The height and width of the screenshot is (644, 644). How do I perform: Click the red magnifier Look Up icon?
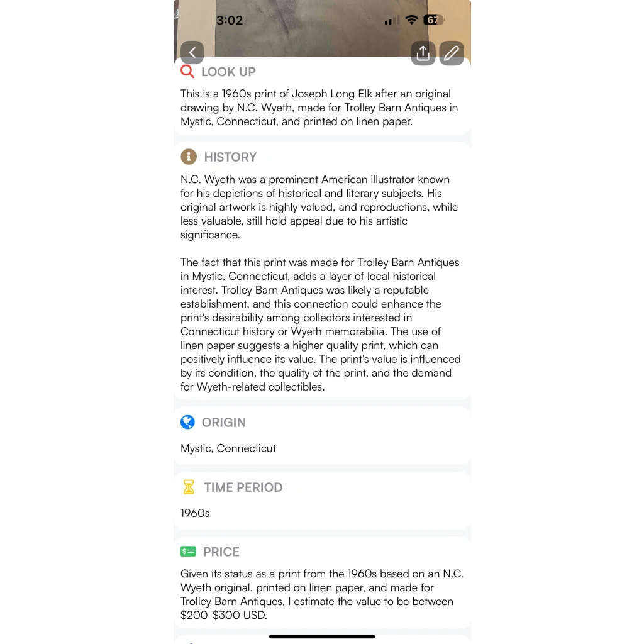[187, 72]
